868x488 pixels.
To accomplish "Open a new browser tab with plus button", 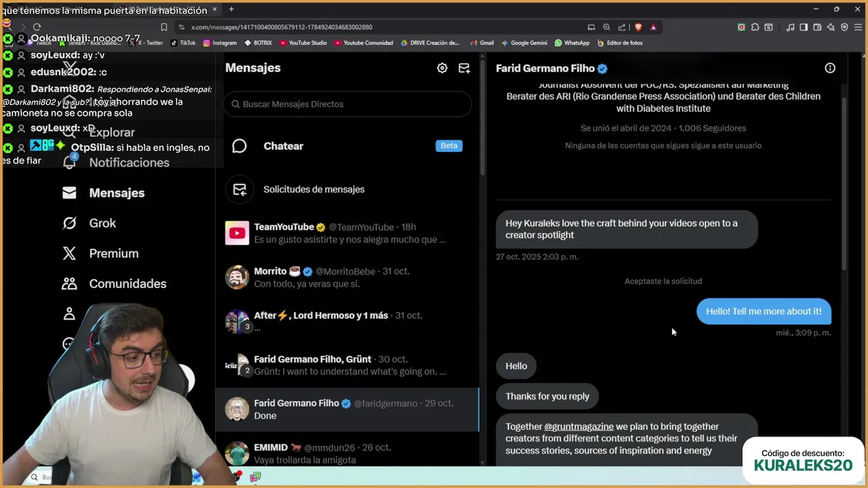I will tap(231, 9).
